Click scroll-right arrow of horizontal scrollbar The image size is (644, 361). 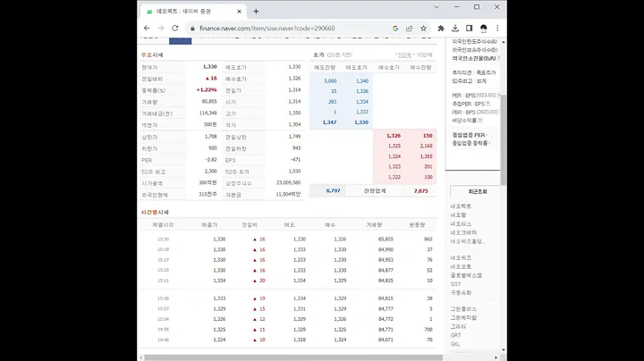[496, 357]
